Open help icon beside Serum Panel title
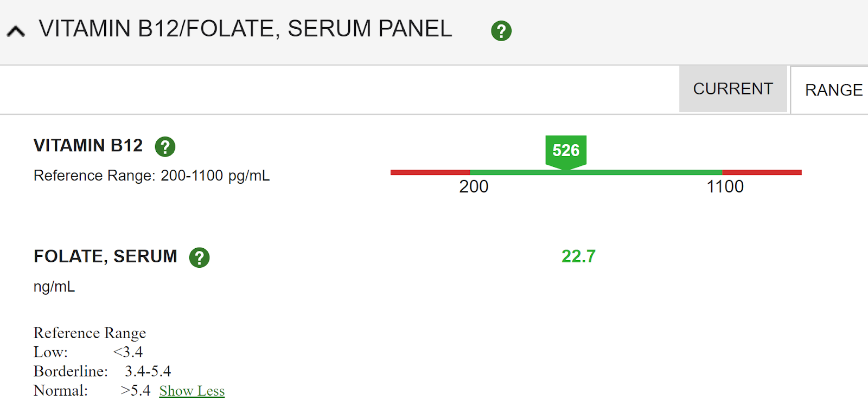The image size is (868, 407). point(501,31)
